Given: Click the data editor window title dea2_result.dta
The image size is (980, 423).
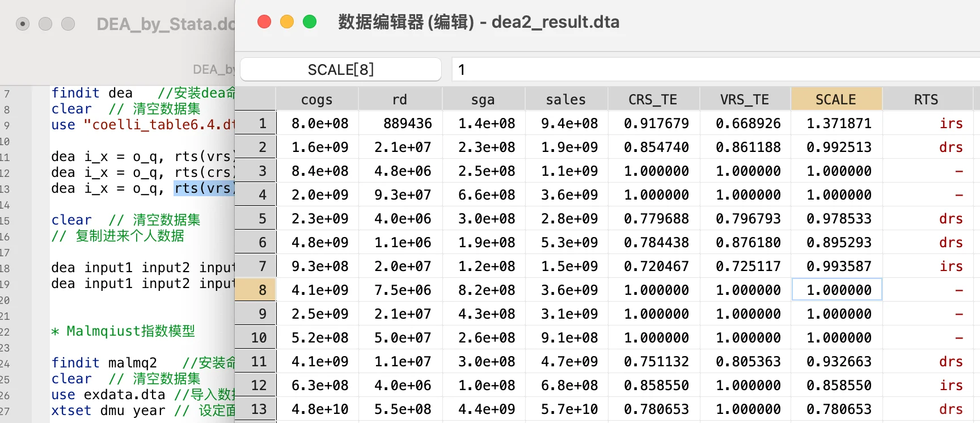Looking at the screenshot, I should click(479, 22).
